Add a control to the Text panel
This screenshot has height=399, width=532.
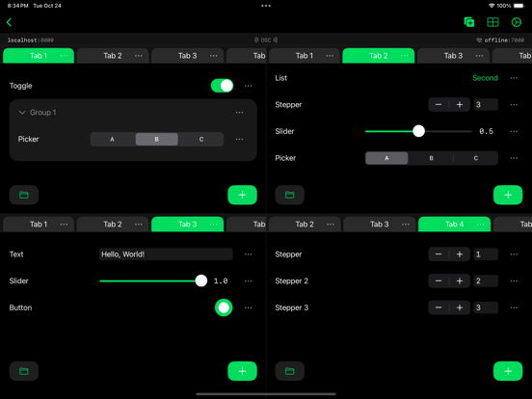pyautogui.click(x=242, y=371)
